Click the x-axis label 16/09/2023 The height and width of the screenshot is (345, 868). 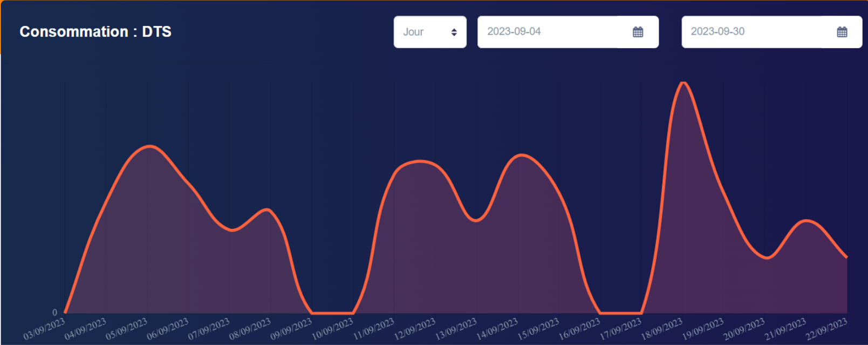(579, 329)
